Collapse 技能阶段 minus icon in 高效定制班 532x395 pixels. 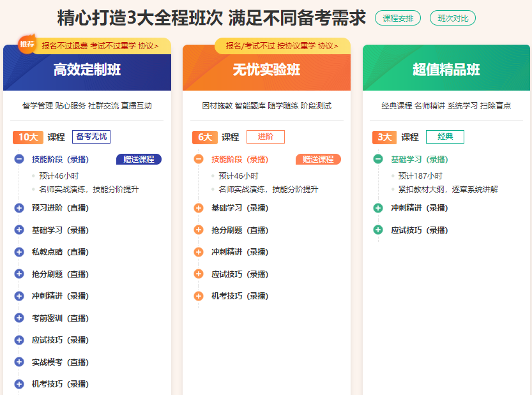point(19,160)
